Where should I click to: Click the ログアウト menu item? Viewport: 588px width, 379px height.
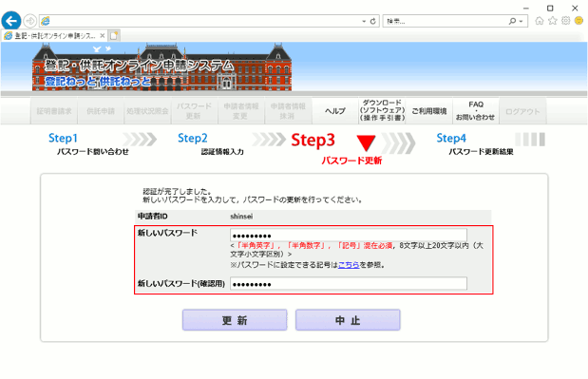point(522,111)
